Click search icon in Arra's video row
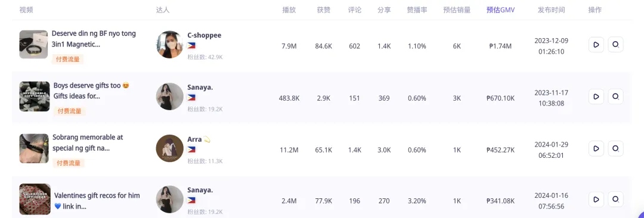 pyautogui.click(x=615, y=149)
